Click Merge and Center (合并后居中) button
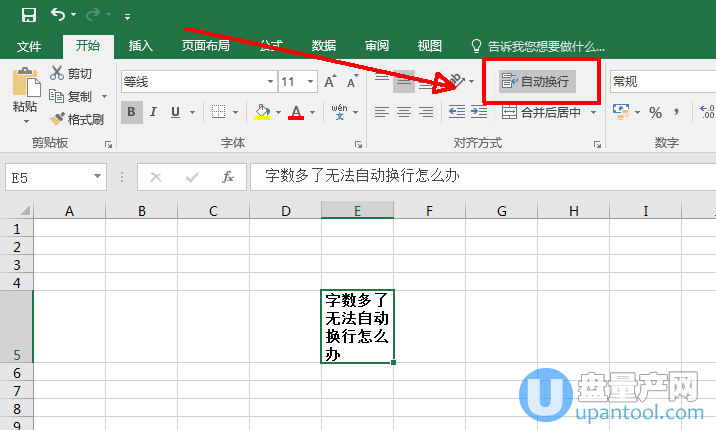The image size is (716, 430). coord(542,112)
